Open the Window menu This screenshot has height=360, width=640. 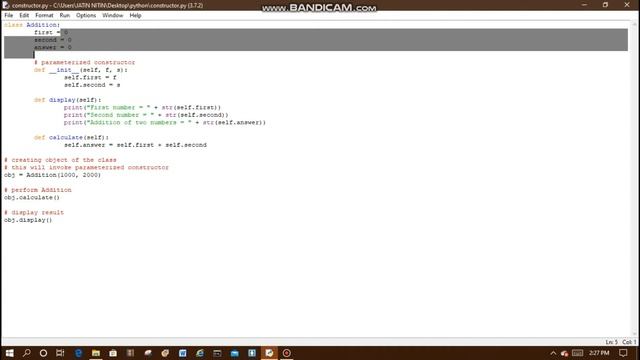112,15
